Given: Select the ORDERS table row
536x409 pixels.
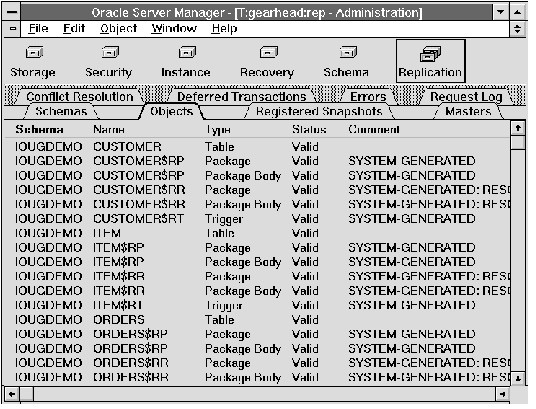Looking at the screenshot, I should (x=257, y=320).
